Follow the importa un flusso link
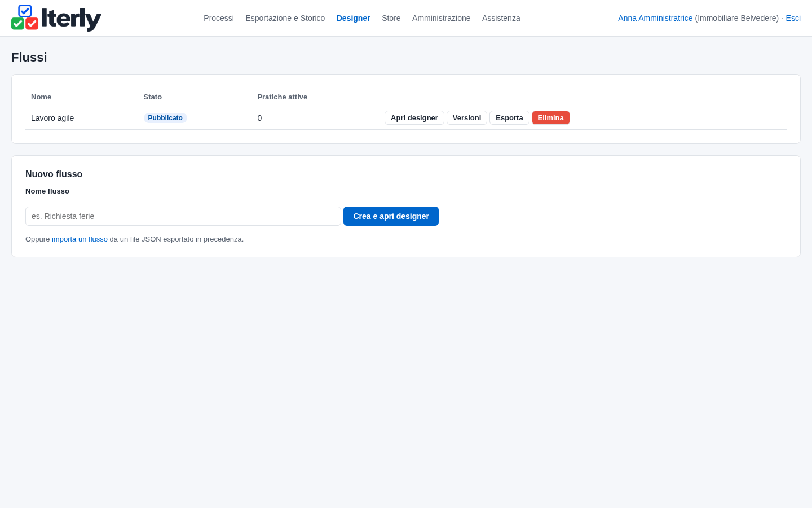 (x=80, y=239)
